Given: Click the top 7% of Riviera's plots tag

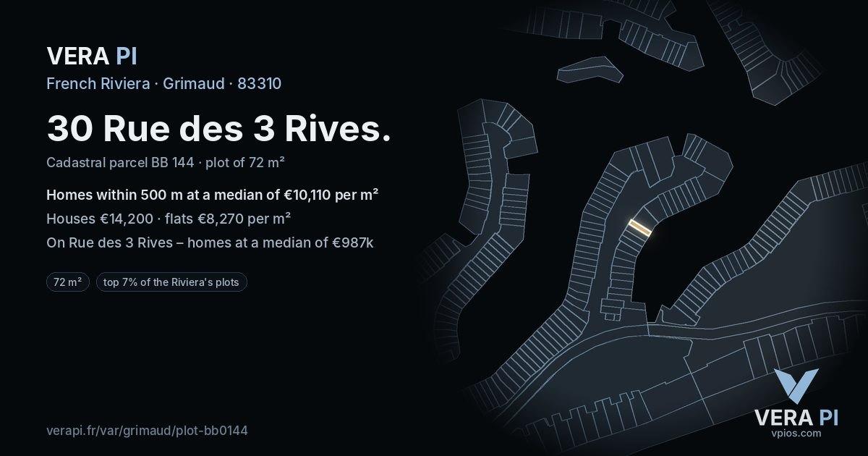Looking at the screenshot, I should 171,282.
